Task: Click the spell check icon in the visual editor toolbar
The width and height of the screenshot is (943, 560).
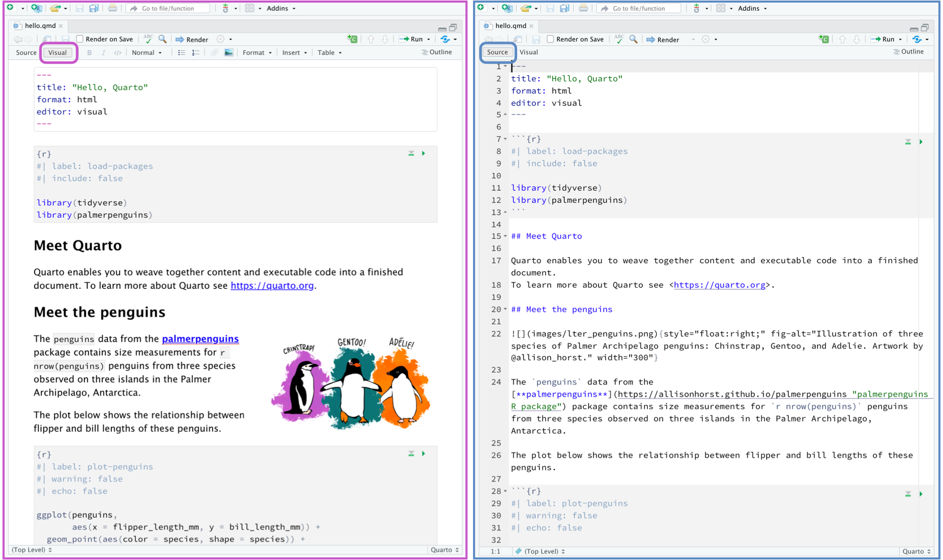Action: (x=148, y=39)
